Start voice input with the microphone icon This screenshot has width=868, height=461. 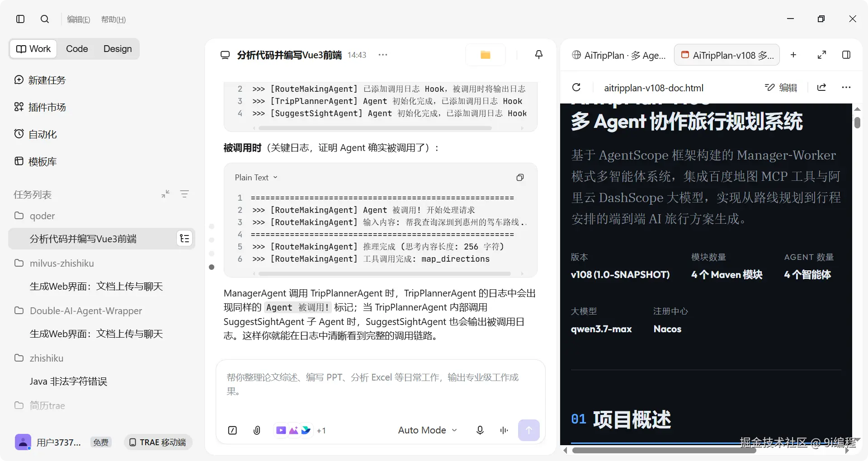pyautogui.click(x=480, y=430)
